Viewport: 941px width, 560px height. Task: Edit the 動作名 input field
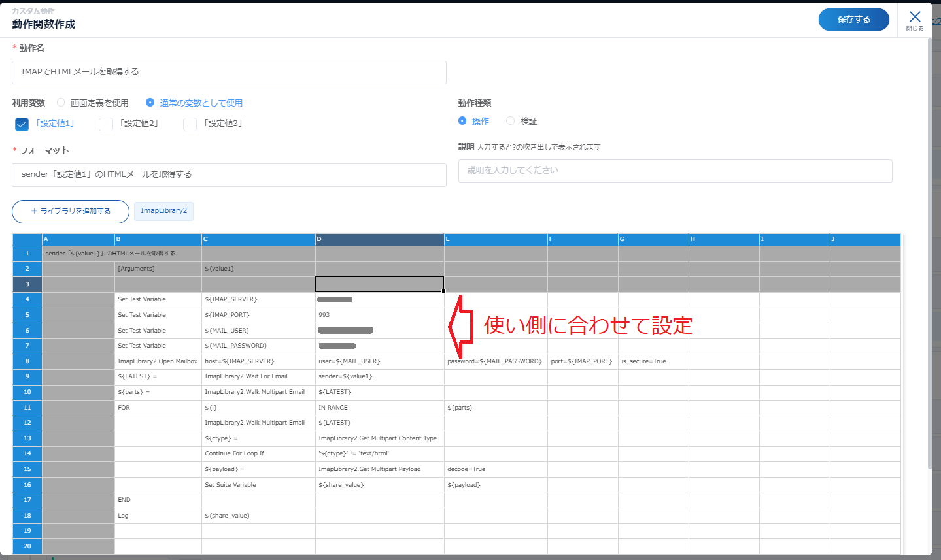coord(229,72)
